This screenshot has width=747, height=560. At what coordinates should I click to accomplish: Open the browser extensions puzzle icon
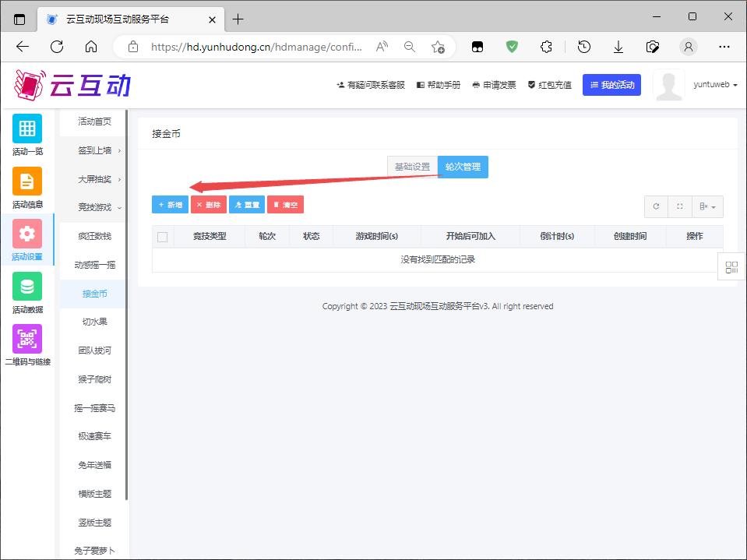[x=546, y=47]
